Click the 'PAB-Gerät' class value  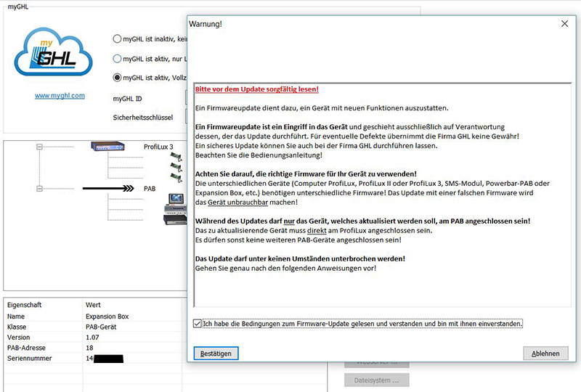101,327
